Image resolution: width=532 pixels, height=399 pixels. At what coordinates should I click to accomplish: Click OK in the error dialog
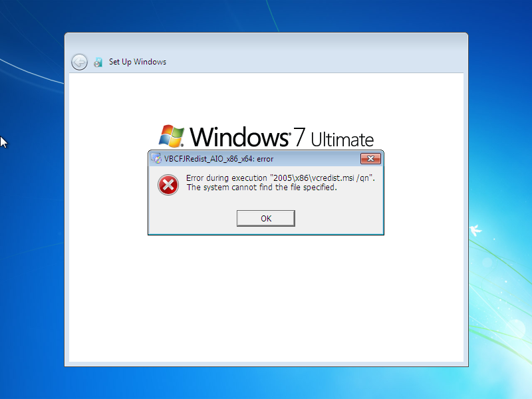click(x=265, y=218)
